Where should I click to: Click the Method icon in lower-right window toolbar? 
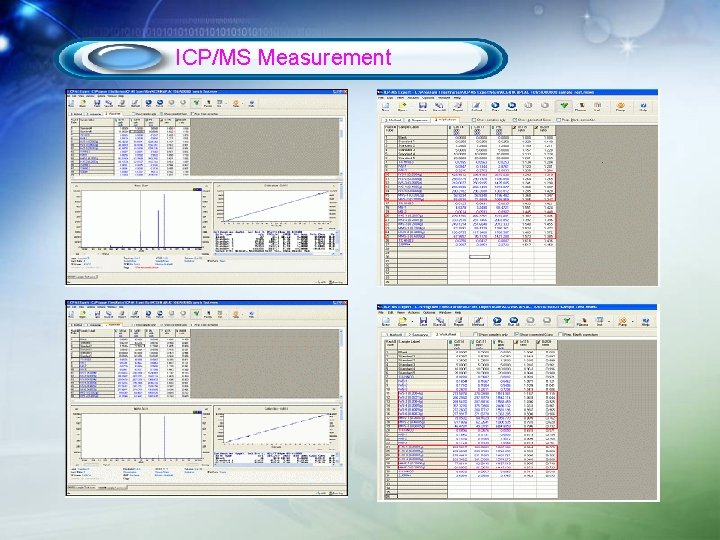pos(478,321)
